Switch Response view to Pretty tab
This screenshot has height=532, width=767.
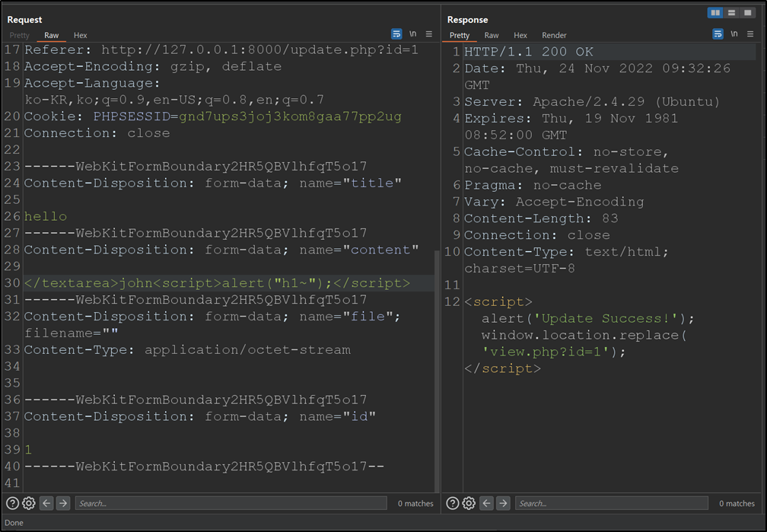click(460, 35)
